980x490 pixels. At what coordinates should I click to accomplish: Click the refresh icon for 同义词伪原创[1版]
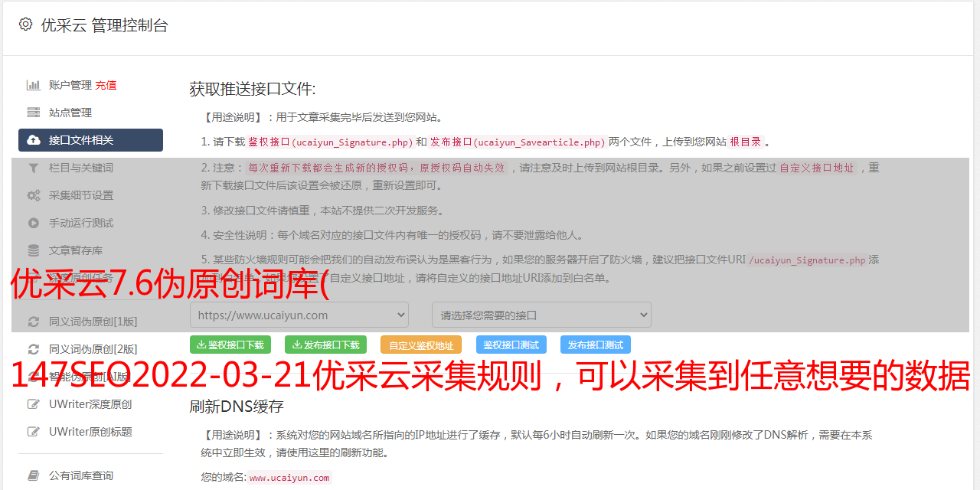coord(34,322)
